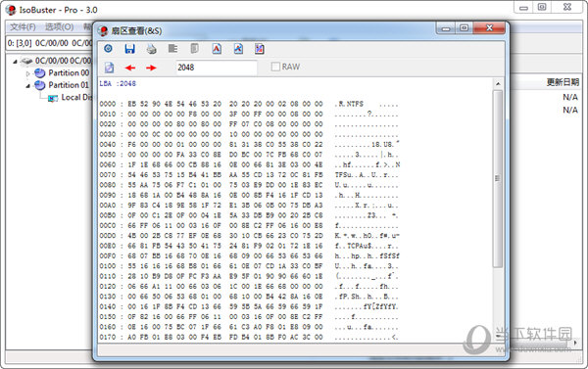Click the vertical scrollbar thumb in sector view
Viewport: 588px width, 369px height.
coord(498,179)
